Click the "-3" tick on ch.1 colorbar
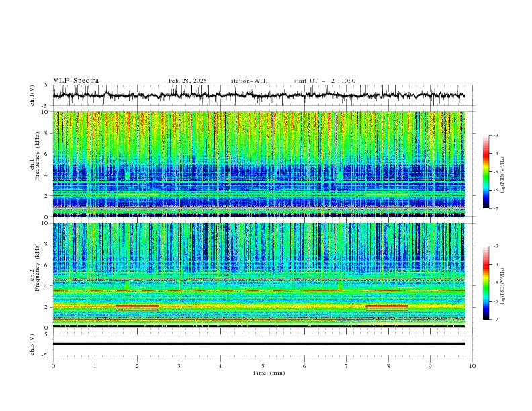 tap(495, 135)
